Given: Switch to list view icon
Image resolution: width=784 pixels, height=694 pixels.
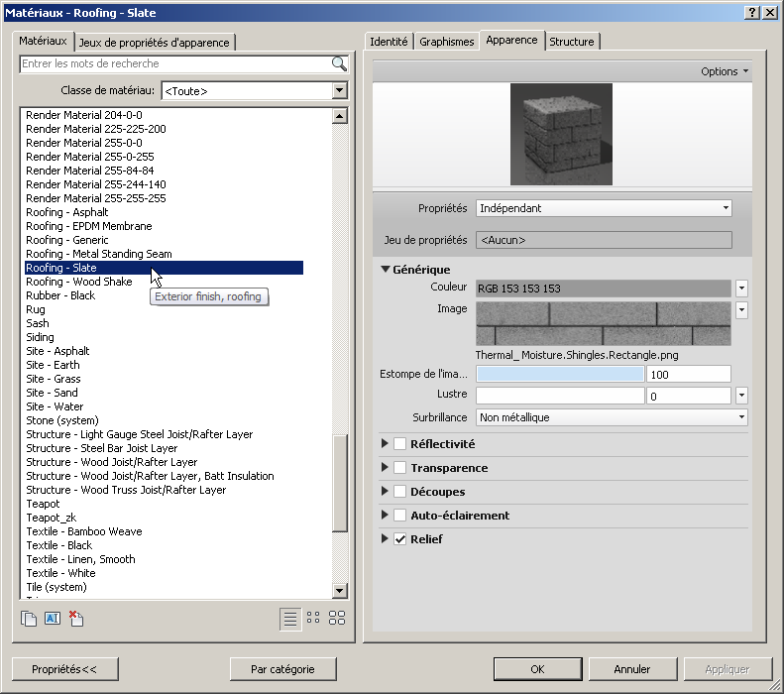Looking at the screenshot, I should (290, 619).
